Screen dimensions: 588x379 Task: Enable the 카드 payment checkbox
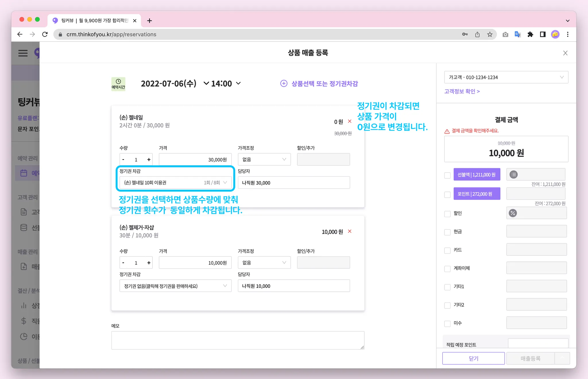tap(447, 250)
